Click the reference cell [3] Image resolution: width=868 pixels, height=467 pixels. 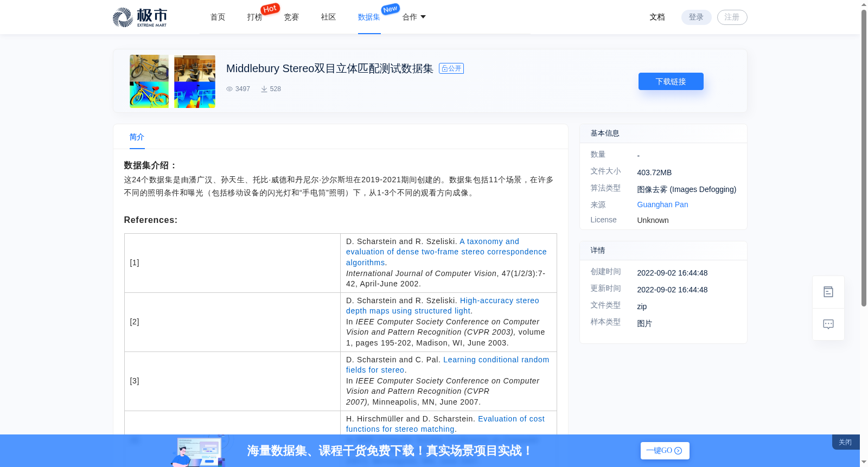click(x=232, y=381)
